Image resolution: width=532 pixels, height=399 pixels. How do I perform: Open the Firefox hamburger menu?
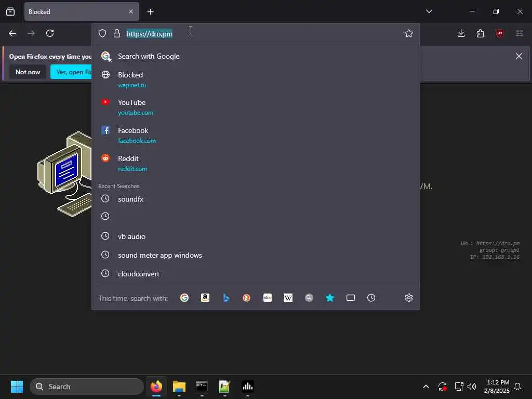click(x=519, y=33)
